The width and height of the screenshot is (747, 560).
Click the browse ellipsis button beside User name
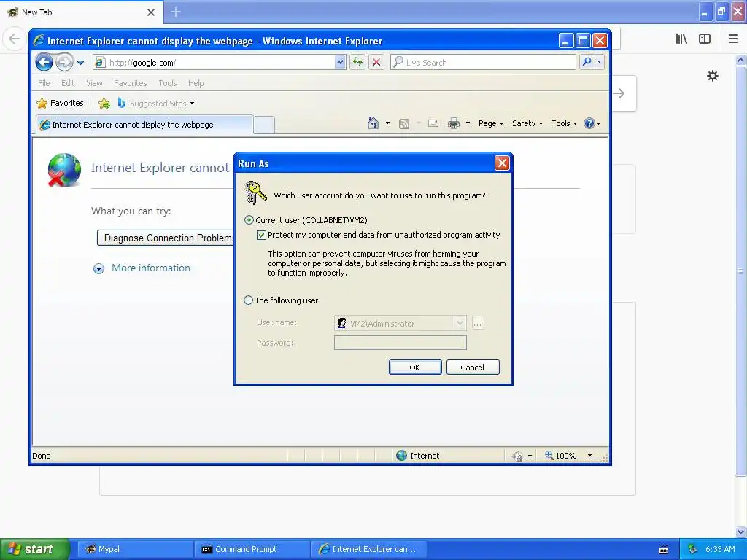tap(477, 323)
